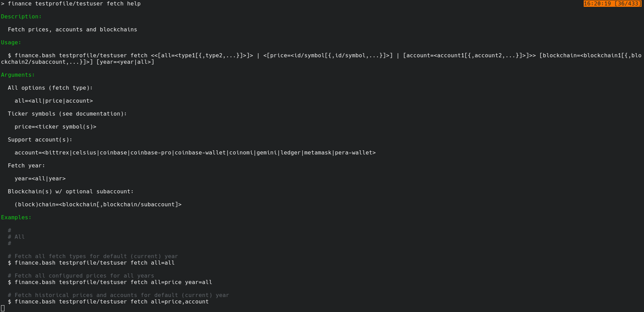The image size is (644, 312).
Task: Click the "(block)chain=<blockchain[,blockchain/subaccount]>" line
Action: tap(98, 205)
